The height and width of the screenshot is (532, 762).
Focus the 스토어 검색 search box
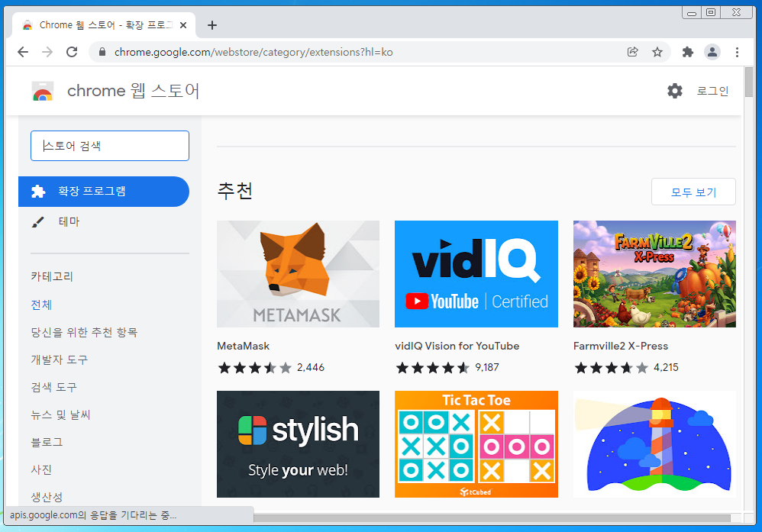(110, 146)
